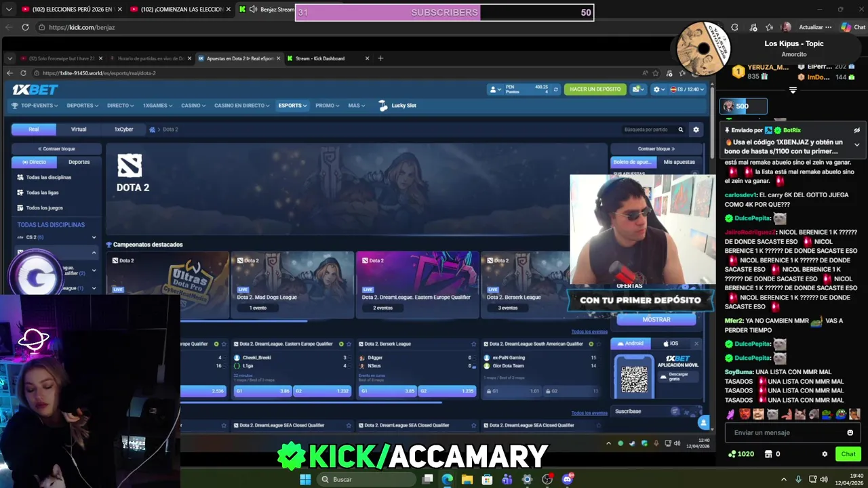
Task: Switch to the Deportes sidebar tab
Action: click(79, 162)
